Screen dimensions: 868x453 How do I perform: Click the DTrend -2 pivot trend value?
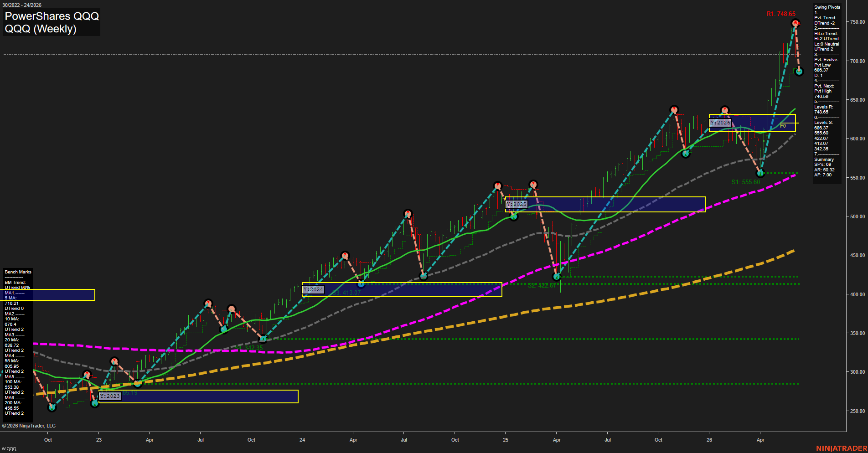point(825,23)
